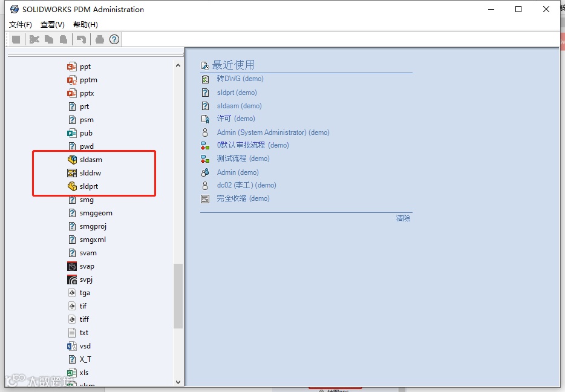
Task: Select the smgxml file type entry
Action: 93,240
